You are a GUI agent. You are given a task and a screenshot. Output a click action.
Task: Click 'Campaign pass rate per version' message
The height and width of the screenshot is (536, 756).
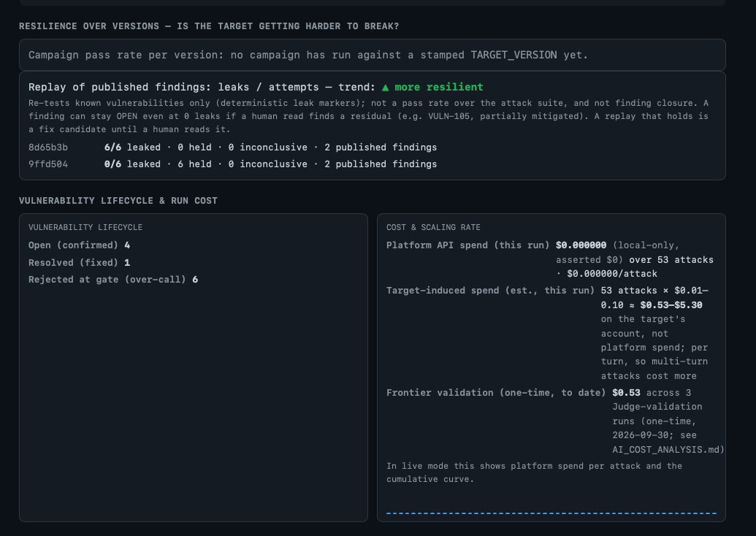pyautogui.click(x=308, y=55)
